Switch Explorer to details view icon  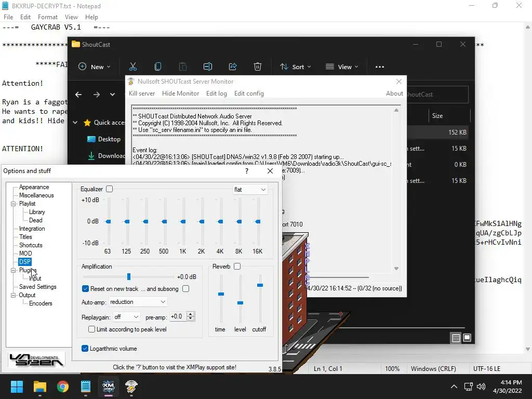pyautogui.click(x=456, y=338)
